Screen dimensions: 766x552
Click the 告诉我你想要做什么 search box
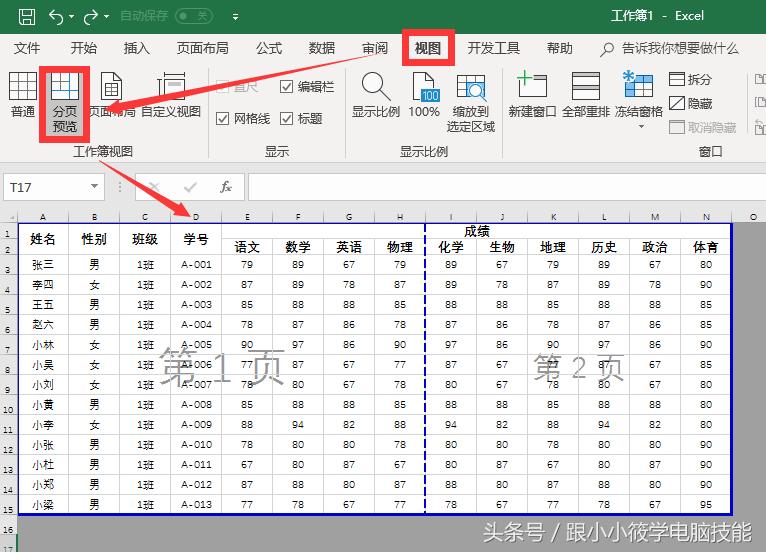coord(670,48)
